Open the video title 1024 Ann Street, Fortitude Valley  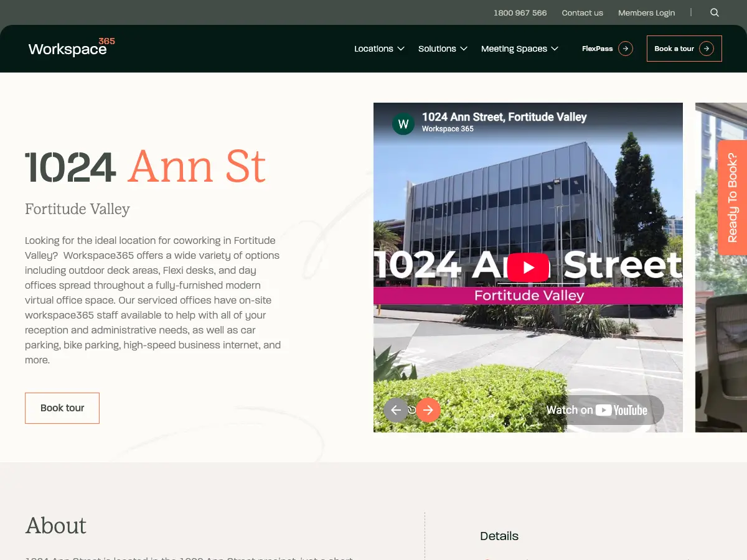(x=504, y=117)
